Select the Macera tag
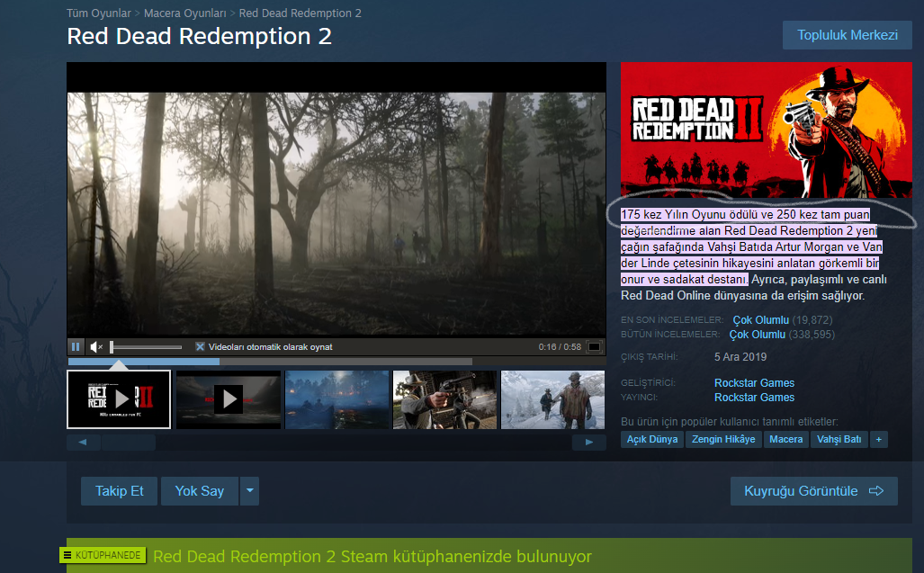The image size is (924, 573). pyautogui.click(x=785, y=439)
